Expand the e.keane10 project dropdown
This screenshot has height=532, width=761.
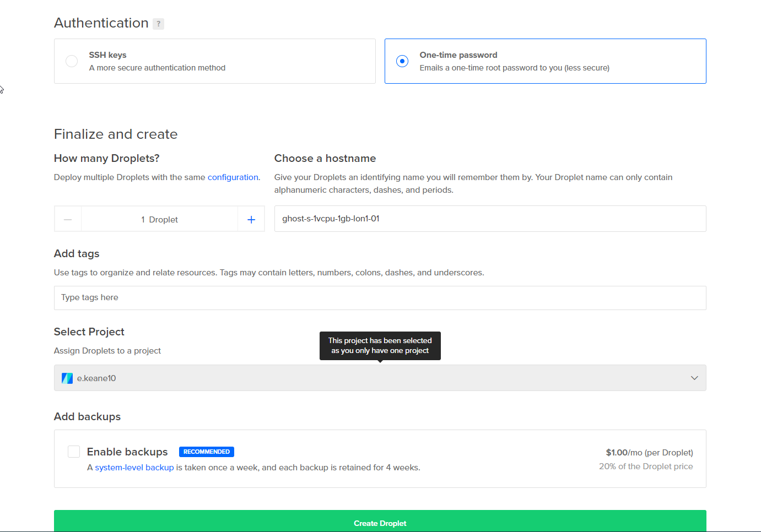pyautogui.click(x=380, y=378)
